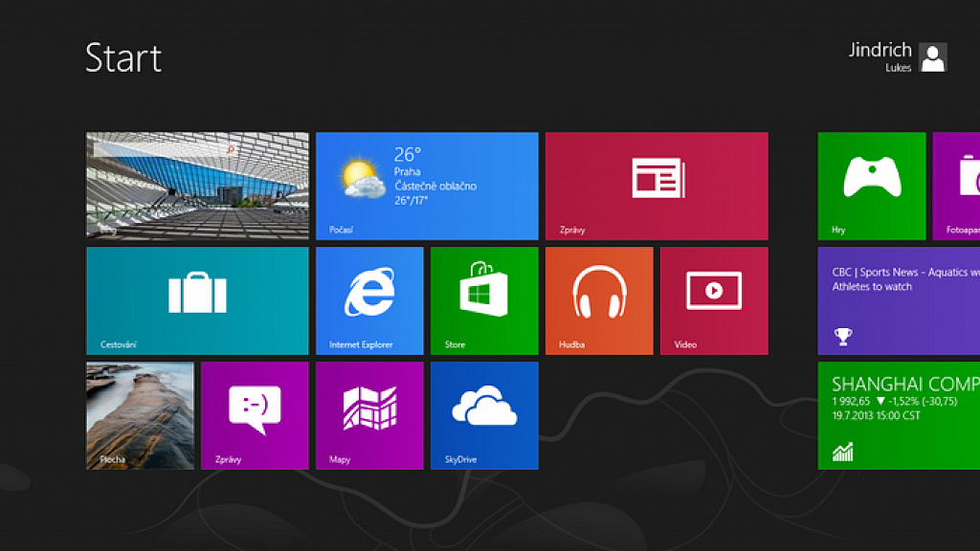
Task: Click the sun and cloud weather icon
Action: pos(363,179)
